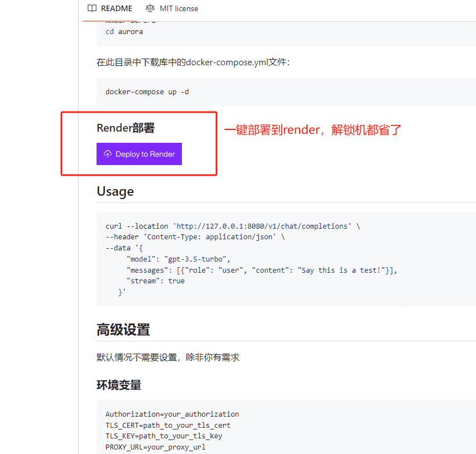This screenshot has height=454, width=476.
Task: Click the Authorization=your_authorization line
Action: 172,414
